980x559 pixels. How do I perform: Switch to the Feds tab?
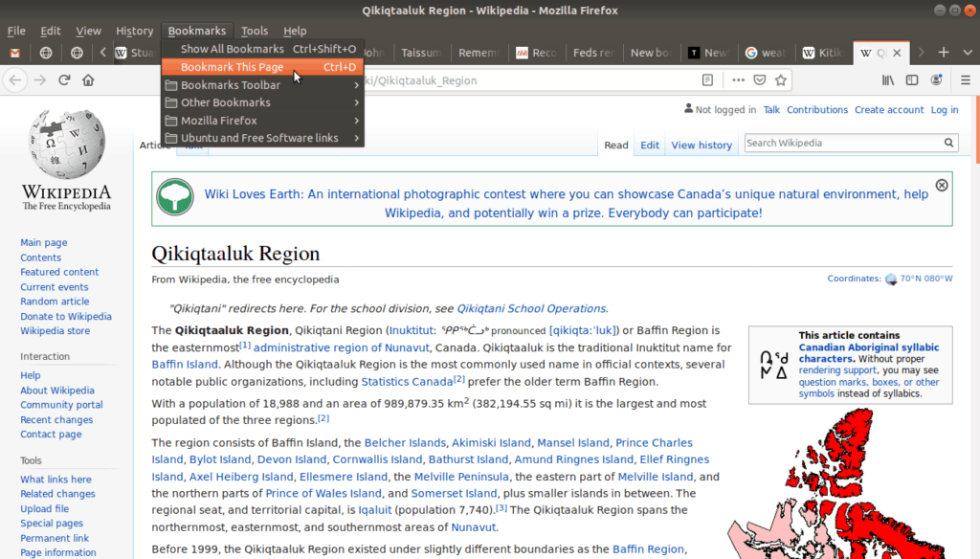point(593,53)
